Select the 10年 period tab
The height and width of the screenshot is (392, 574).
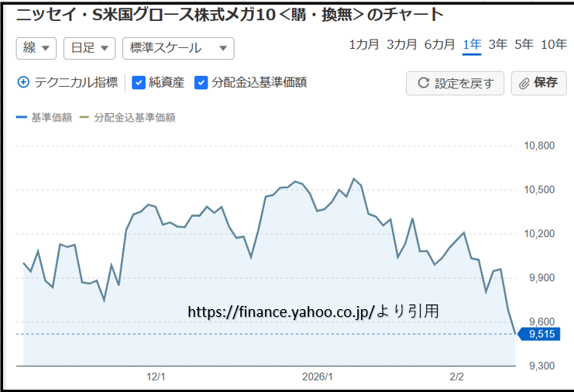(x=553, y=44)
